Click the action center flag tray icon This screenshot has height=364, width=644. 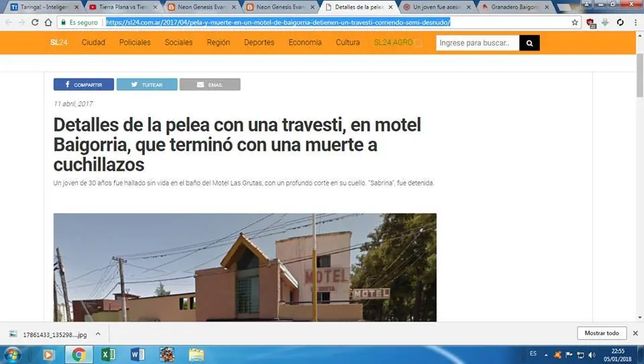click(569, 355)
